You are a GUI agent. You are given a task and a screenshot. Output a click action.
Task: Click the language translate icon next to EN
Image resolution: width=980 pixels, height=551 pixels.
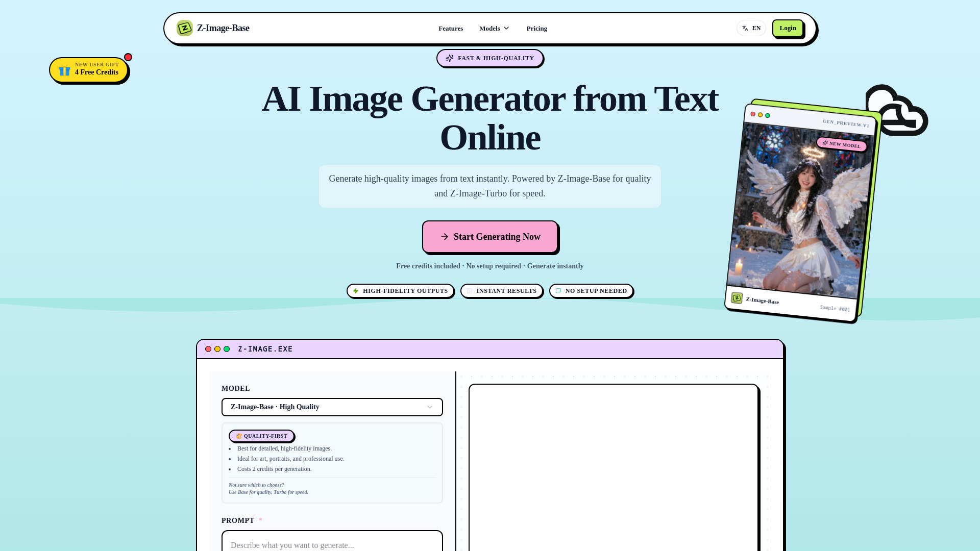(x=745, y=28)
